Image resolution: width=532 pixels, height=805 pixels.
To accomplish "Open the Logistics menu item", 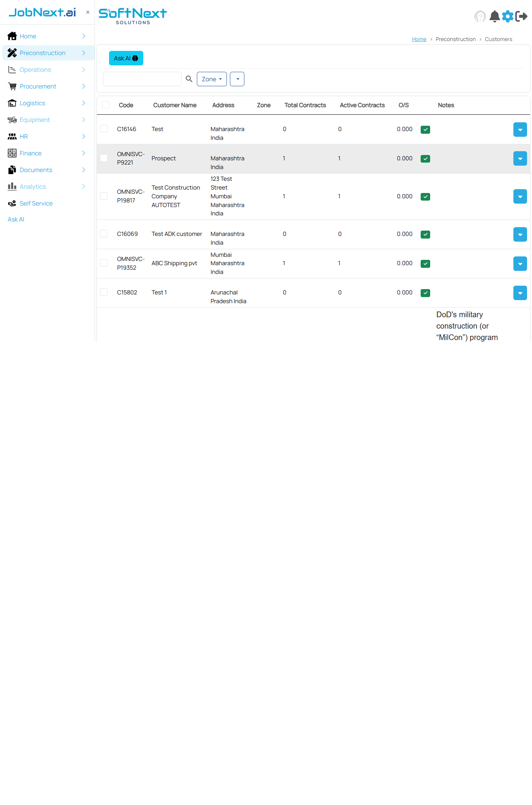I will point(48,103).
